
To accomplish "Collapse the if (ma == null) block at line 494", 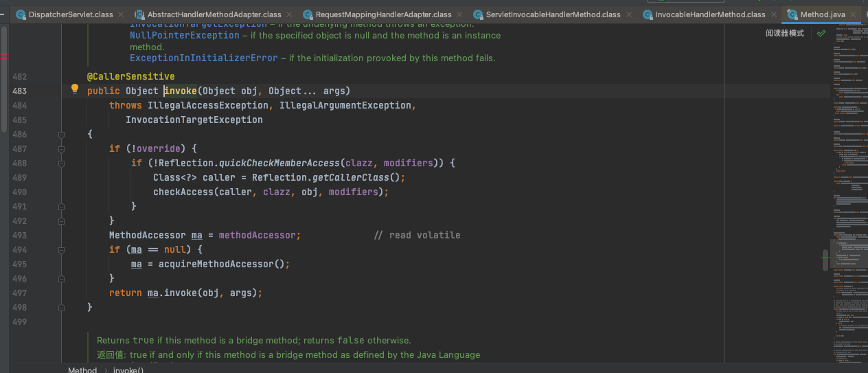I will click(x=61, y=249).
